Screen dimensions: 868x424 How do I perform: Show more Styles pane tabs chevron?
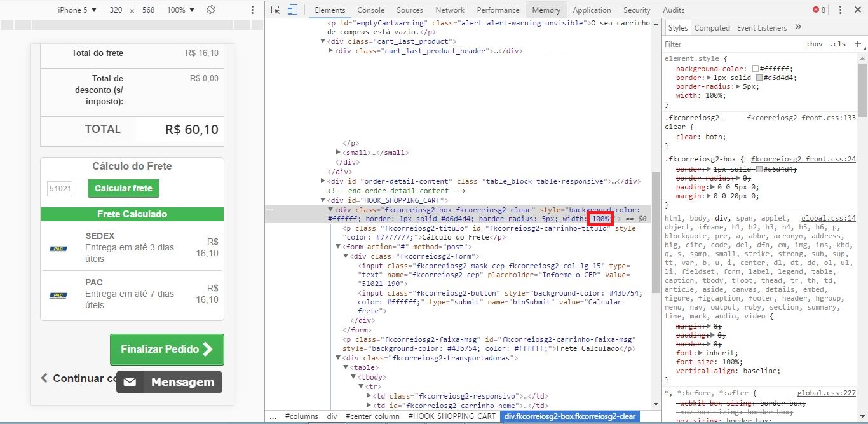(798, 27)
